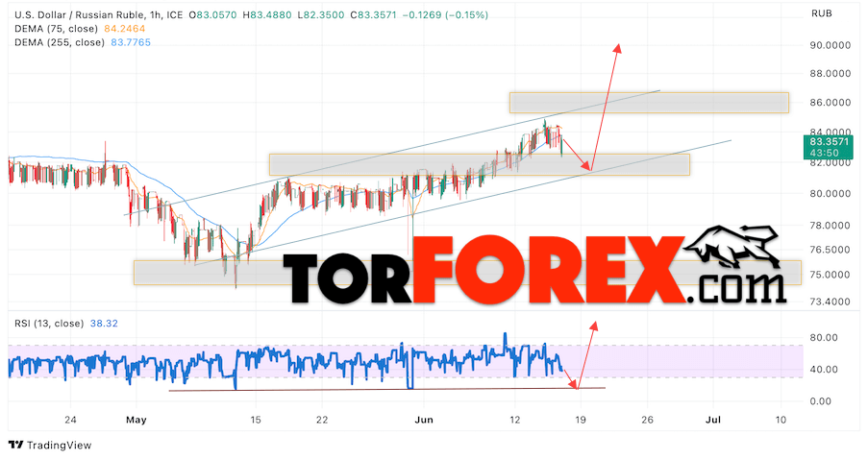
Task: Click the May date axis label
Action: (x=136, y=420)
